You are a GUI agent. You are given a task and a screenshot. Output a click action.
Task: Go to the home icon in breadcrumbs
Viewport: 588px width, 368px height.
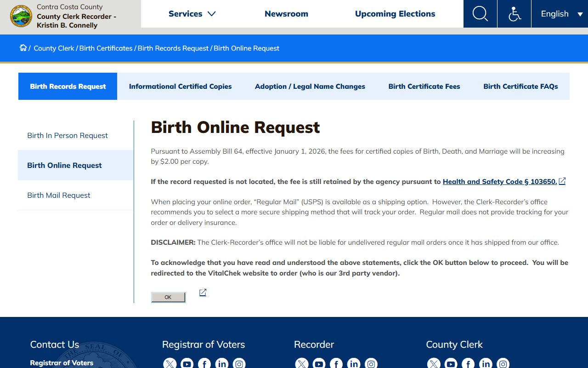click(x=23, y=48)
